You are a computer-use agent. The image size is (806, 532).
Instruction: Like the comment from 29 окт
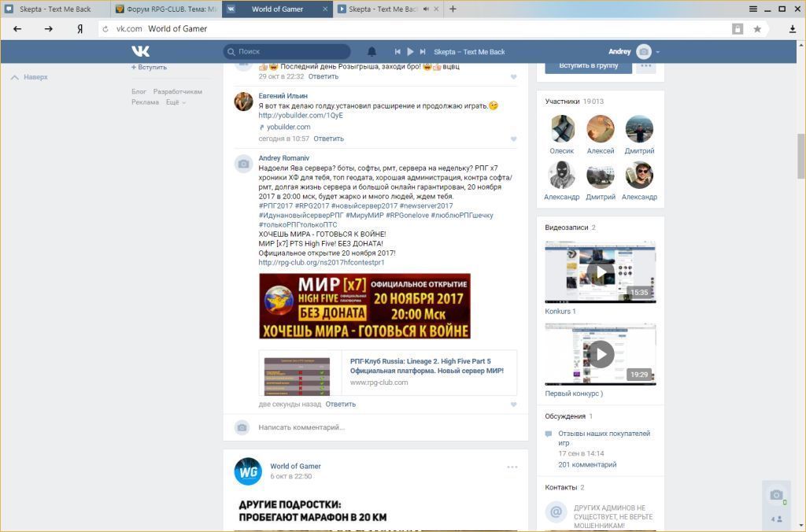pyautogui.click(x=513, y=77)
